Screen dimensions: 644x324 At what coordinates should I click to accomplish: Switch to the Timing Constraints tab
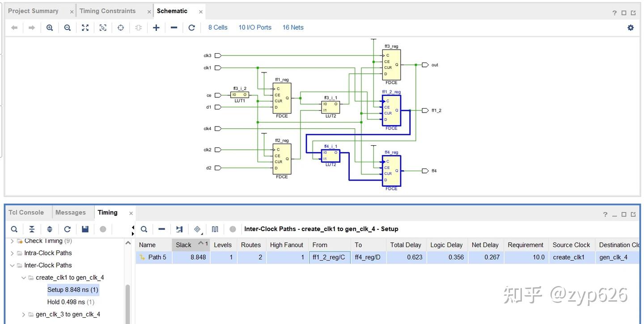[107, 11]
